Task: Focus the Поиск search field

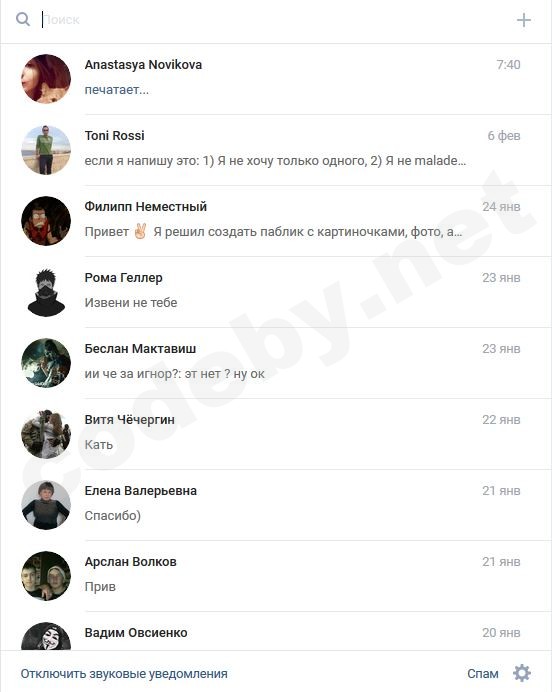Action: coord(274,20)
